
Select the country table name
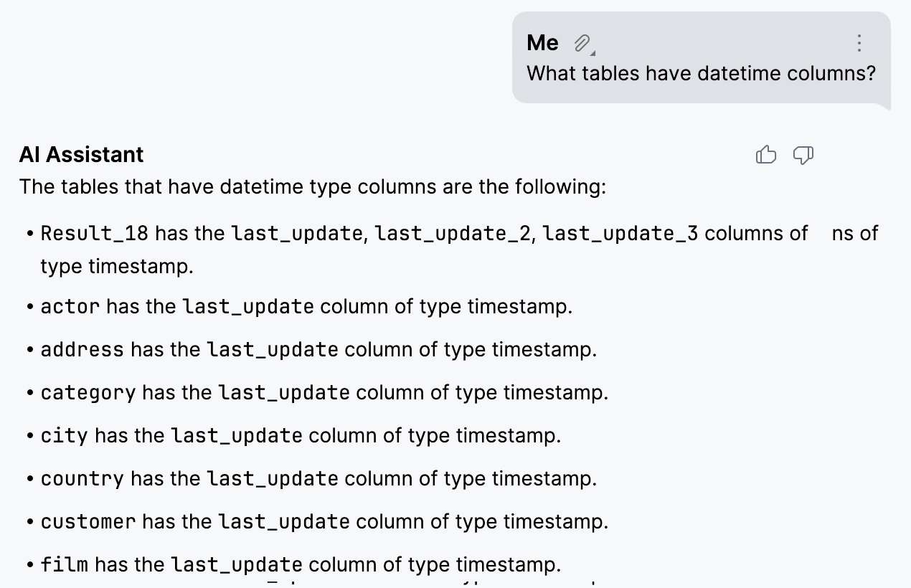tap(82, 479)
